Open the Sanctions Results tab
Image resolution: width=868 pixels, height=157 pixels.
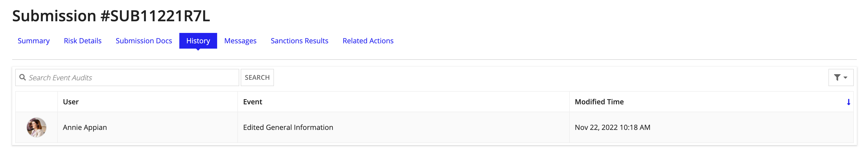pyautogui.click(x=299, y=41)
